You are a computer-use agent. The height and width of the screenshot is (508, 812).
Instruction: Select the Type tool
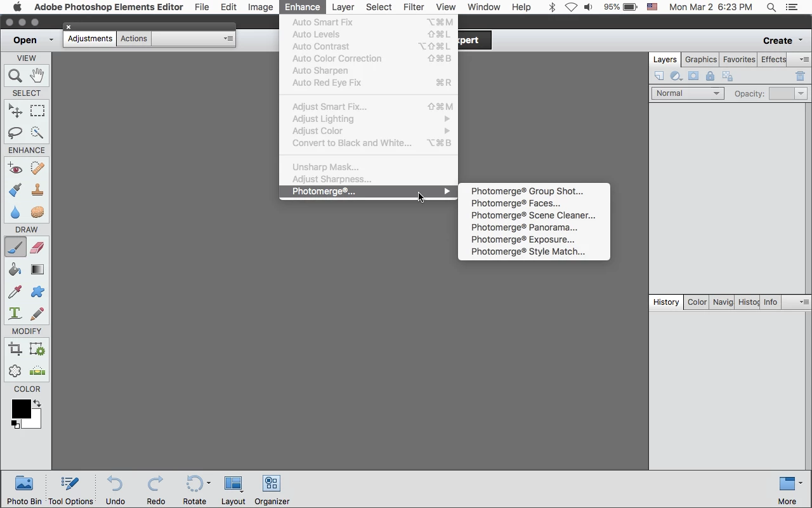[15, 314]
